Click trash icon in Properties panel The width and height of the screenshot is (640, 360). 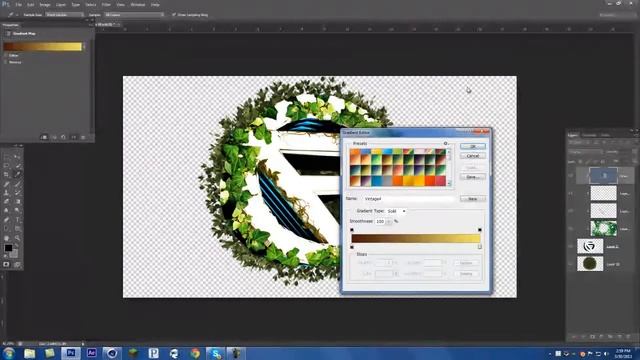pyautogui.click(x=83, y=138)
